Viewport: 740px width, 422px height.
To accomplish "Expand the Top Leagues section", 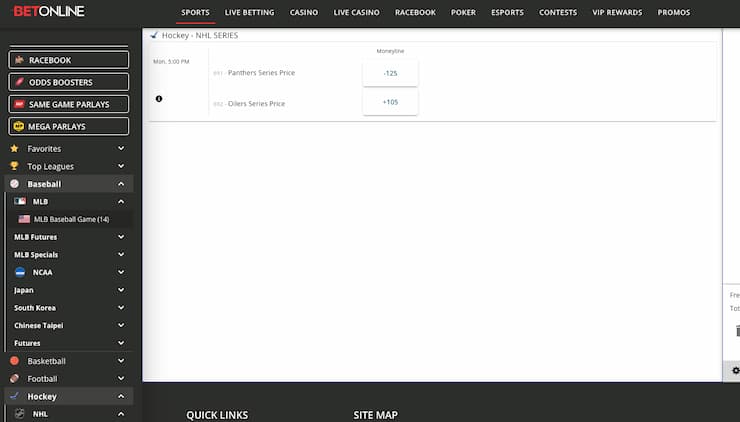I will [x=121, y=166].
